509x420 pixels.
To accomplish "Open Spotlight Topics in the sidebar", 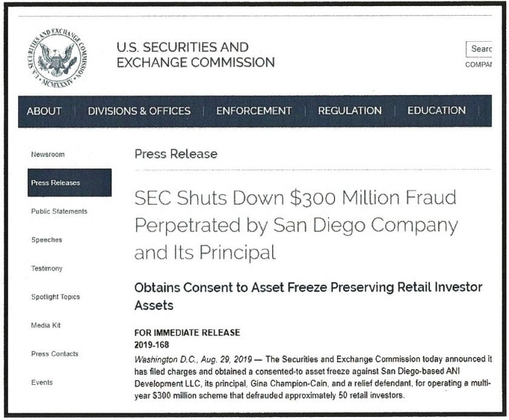I will (x=55, y=297).
